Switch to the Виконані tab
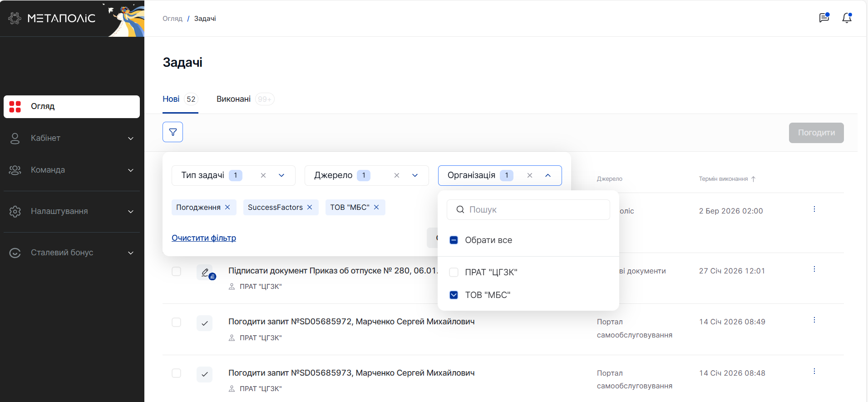Image resolution: width=868 pixels, height=402 pixels. pos(233,99)
